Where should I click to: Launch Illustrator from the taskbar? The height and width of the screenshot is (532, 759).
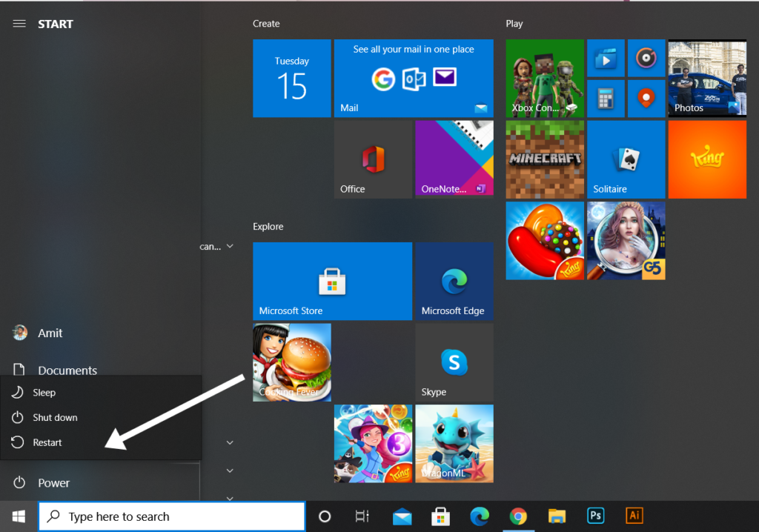click(634, 516)
